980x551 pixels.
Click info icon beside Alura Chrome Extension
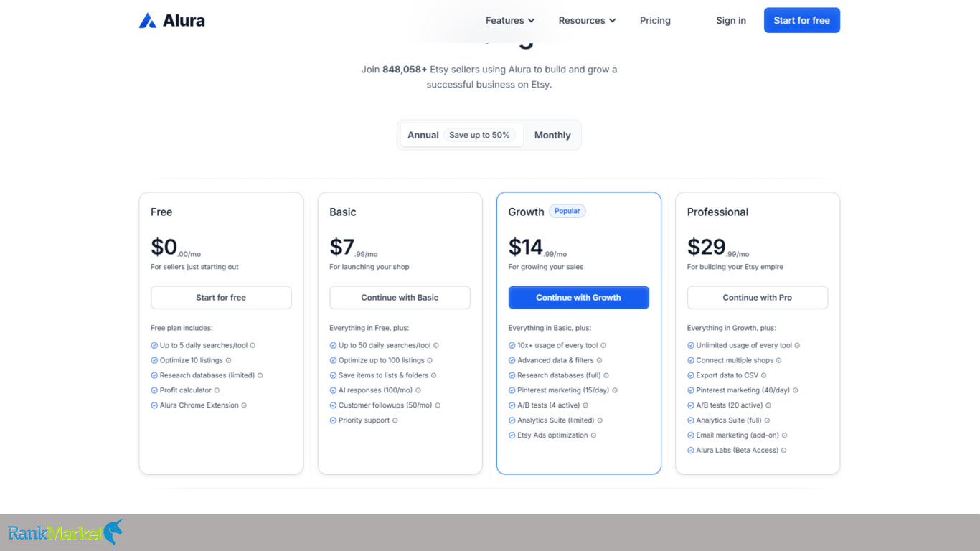[x=244, y=405]
